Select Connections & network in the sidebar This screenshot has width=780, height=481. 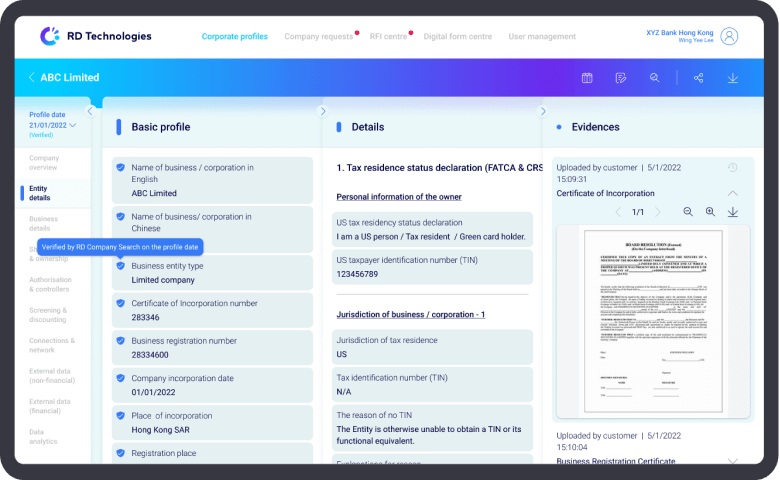tap(52, 345)
